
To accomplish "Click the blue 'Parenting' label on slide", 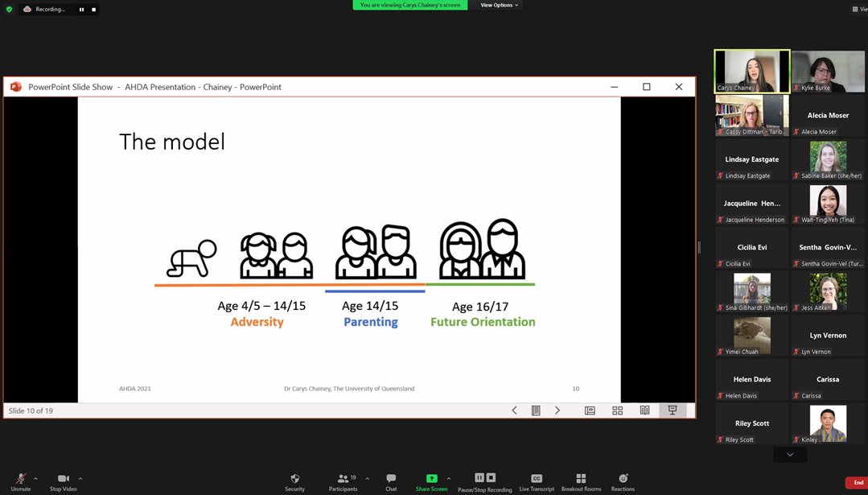I will [x=371, y=322].
